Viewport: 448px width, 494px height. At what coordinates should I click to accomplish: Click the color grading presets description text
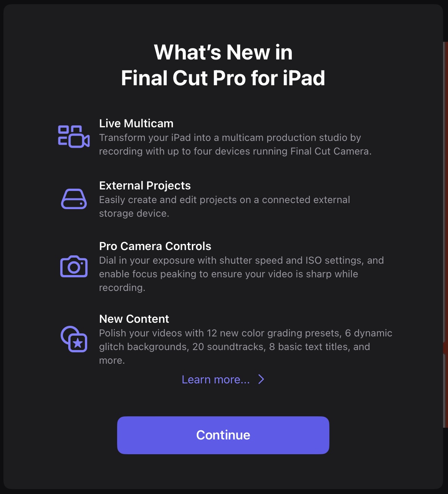245,333
